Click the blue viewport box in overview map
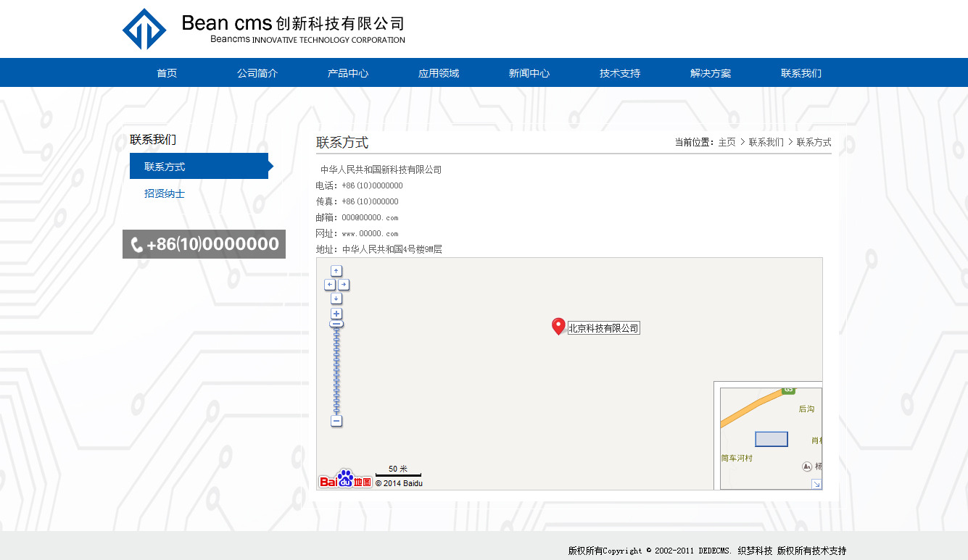Screen dimensions: 968x560 click(771, 439)
